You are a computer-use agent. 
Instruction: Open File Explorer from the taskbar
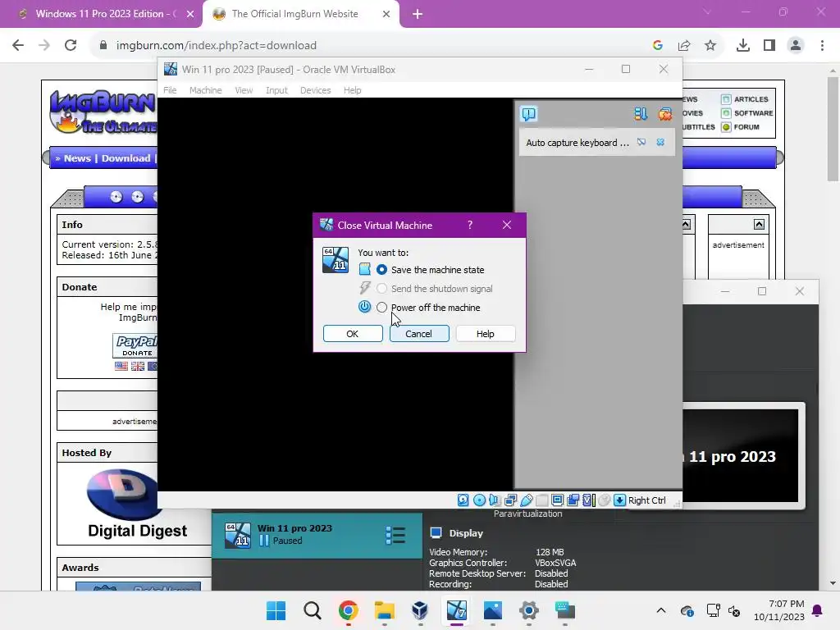384,610
